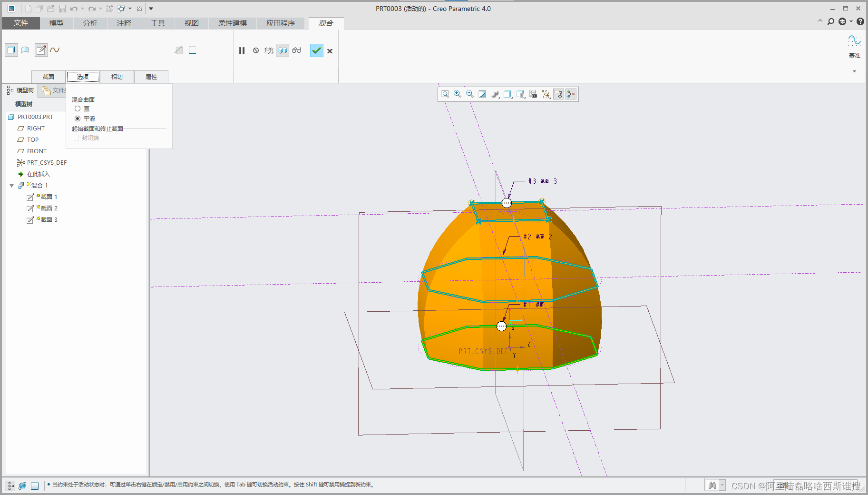Select PRT_CSYS_DEF in model tree

coord(47,162)
